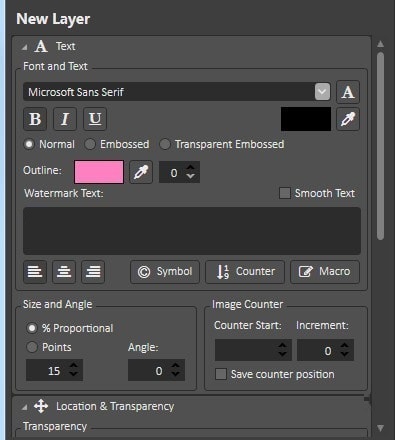Decrease the Angle value

[x=175, y=374]
